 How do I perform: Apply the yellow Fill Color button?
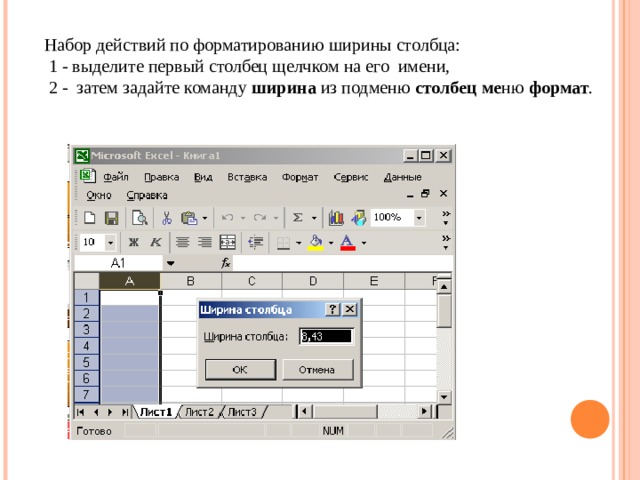pyautogui.click(x=316, y=242)
